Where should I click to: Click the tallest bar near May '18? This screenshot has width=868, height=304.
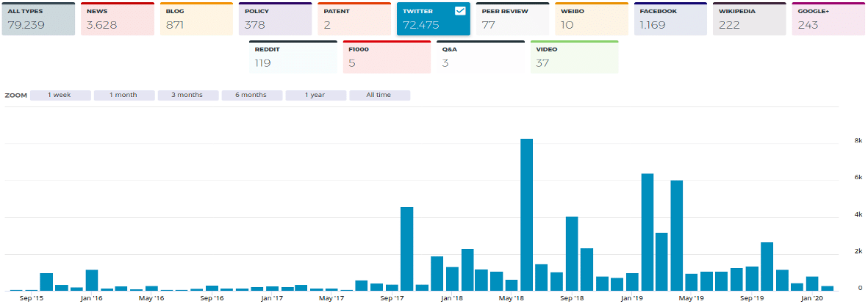(526, 214)
